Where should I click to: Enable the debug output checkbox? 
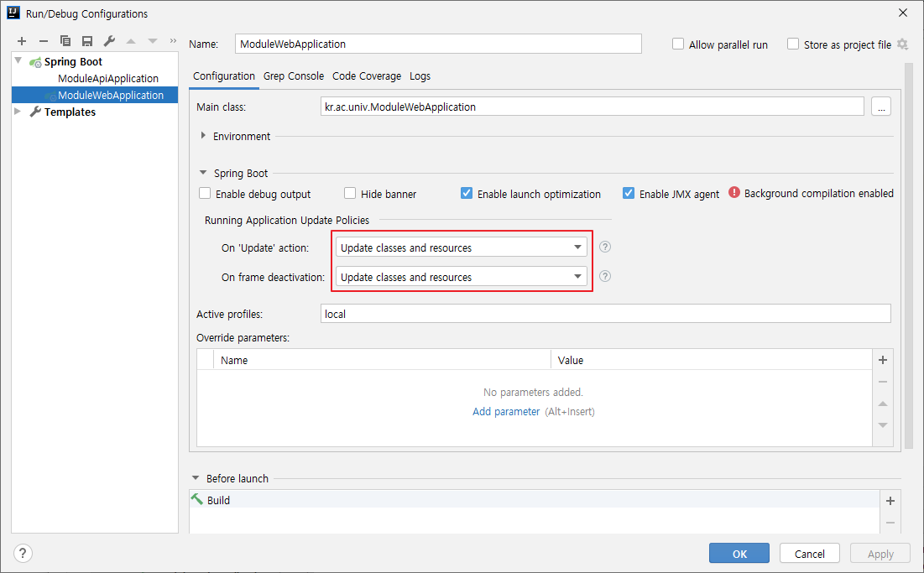point(205,194)
